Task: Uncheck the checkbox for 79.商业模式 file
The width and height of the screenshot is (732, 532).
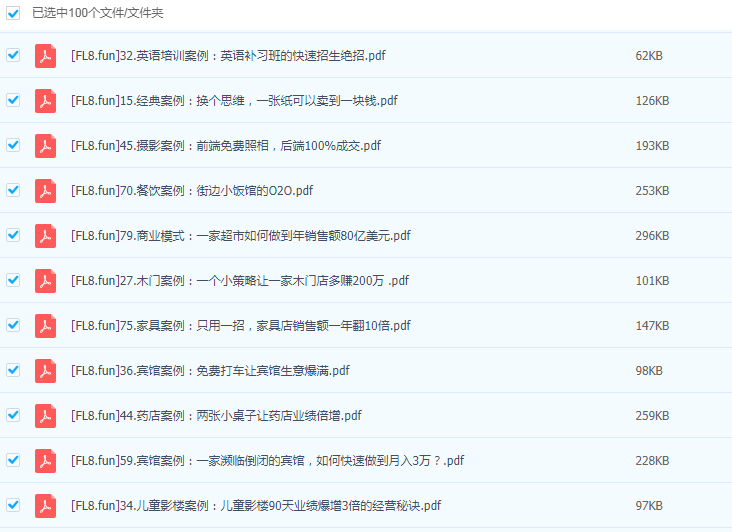Action: click(x=13, y=236)
